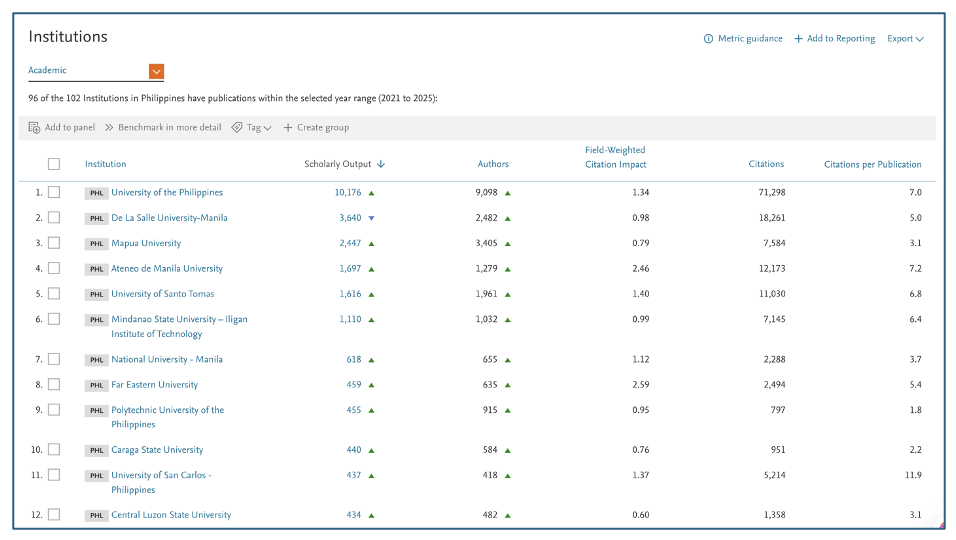Check the Polytechnic University of the Philippines checkbox
956x540 pixels.
point(54,410)
